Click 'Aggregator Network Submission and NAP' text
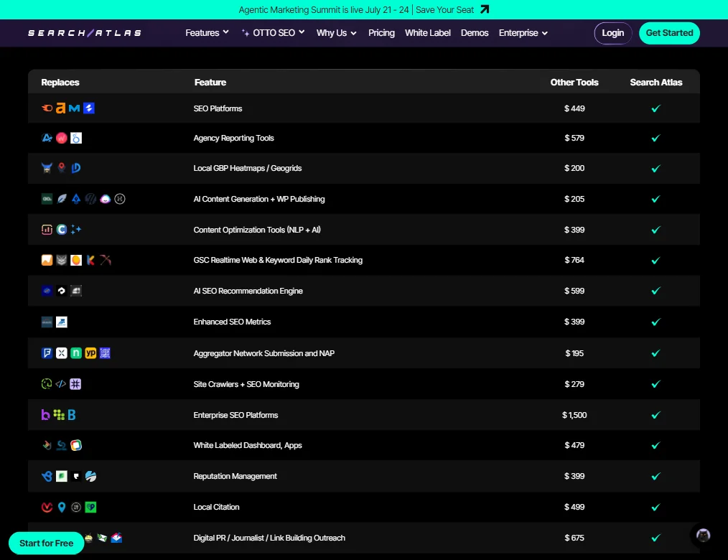The width and height of the screenshot is (728, 560). tap(263, 353)
